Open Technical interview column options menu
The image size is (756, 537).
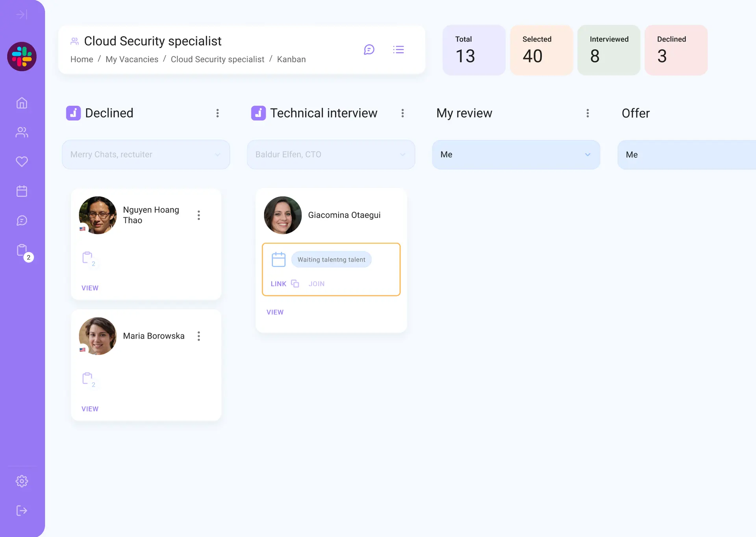[402, 113]
